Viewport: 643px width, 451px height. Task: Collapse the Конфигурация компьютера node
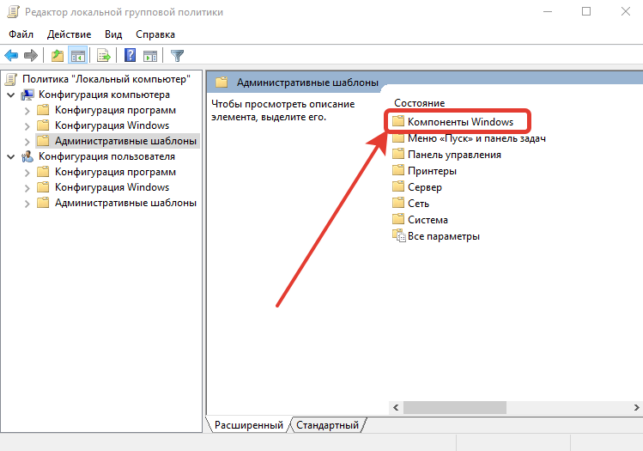click(11, 95)
